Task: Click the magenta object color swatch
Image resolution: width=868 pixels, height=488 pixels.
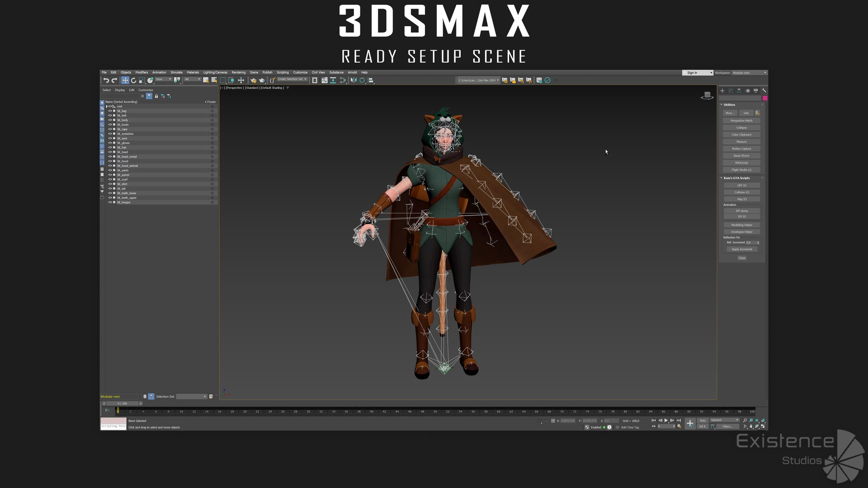Action: point(765,98)
